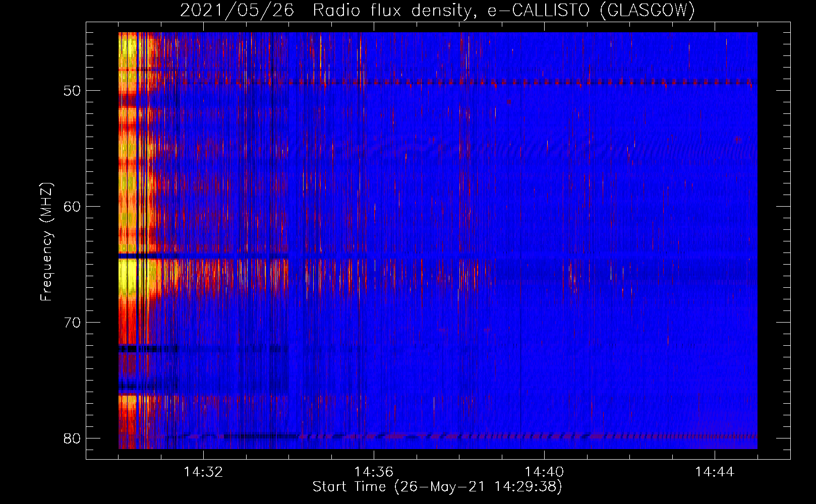Click the 14:40 time tick label
This screenshot has height=504, width=816.
point(544,472)
